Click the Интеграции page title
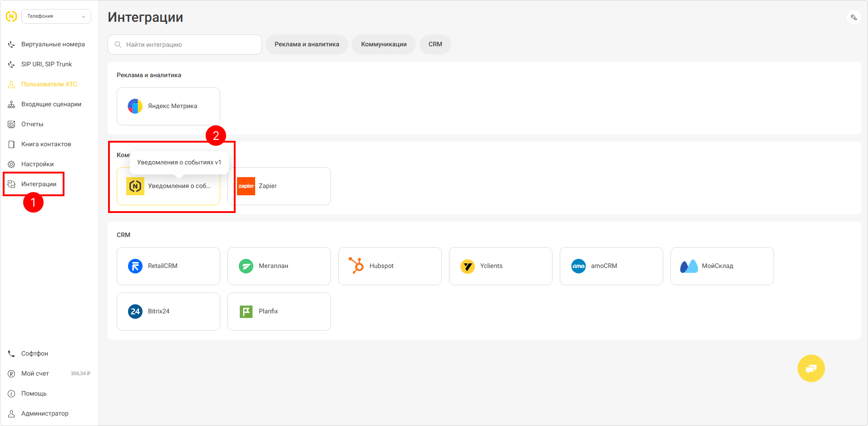Image resolution: width=868 pixels, height=426 pixels. (145, 17)
